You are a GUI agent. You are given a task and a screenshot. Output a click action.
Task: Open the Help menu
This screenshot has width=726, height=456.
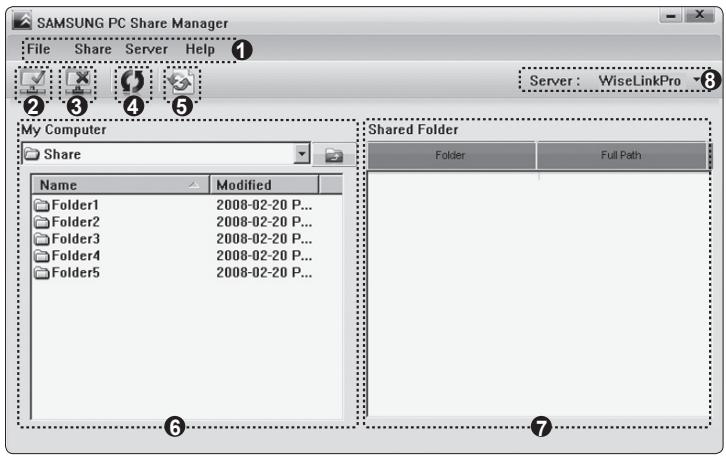[x=200, y=49]
